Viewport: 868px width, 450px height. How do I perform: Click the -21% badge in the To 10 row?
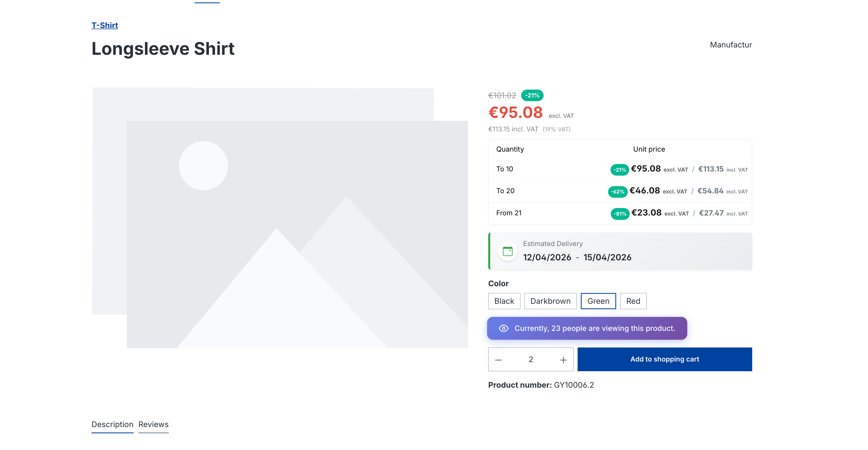click(x=619, y=169)
